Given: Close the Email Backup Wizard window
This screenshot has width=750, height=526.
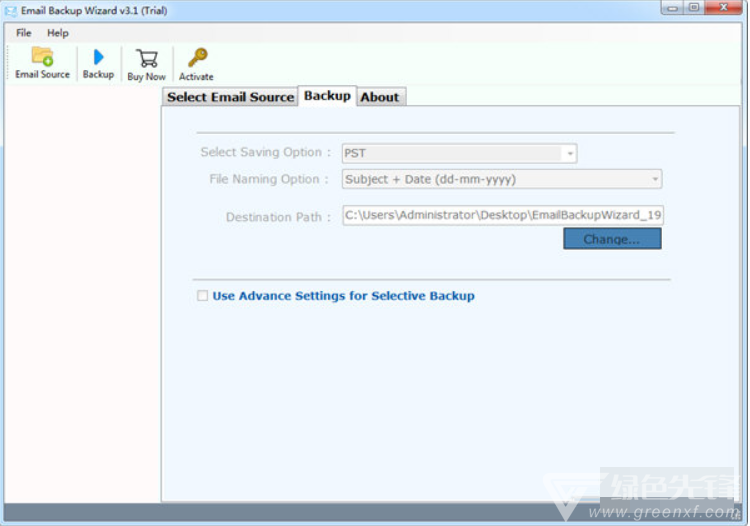Looking at the screenshot, I should [x=724, y=8].
